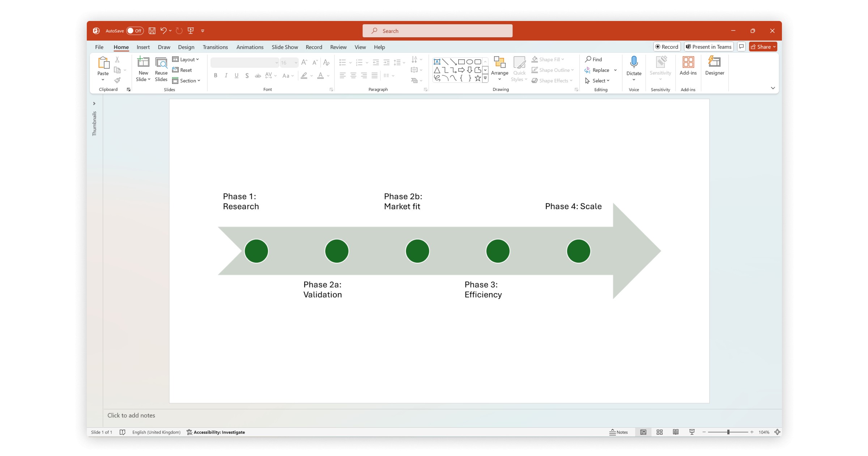Open the File menu

tap(99, 47)
